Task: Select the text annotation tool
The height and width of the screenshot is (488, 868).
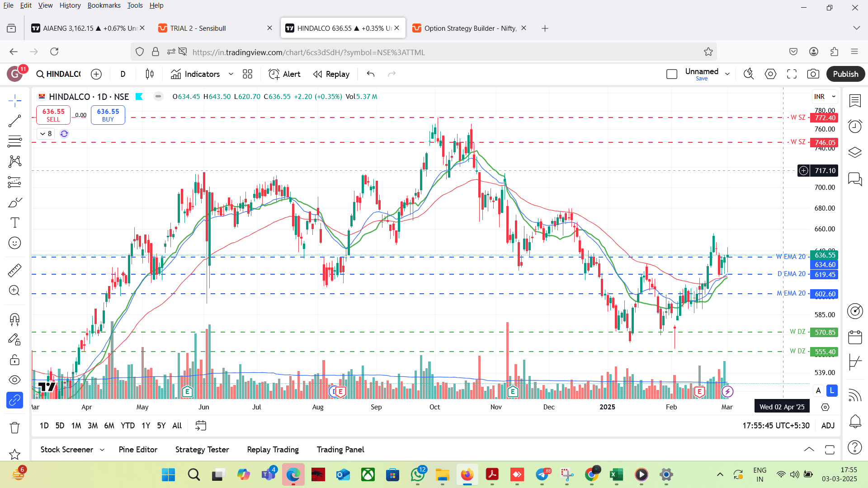Action: coord(14,222)
